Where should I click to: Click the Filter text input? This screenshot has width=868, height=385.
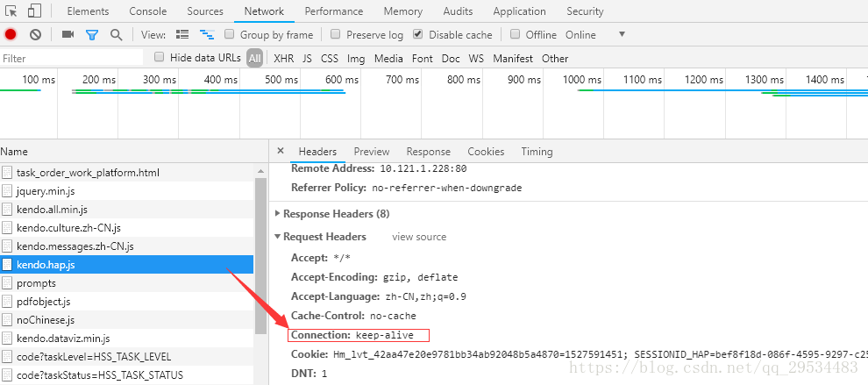(x=71, y=58)
